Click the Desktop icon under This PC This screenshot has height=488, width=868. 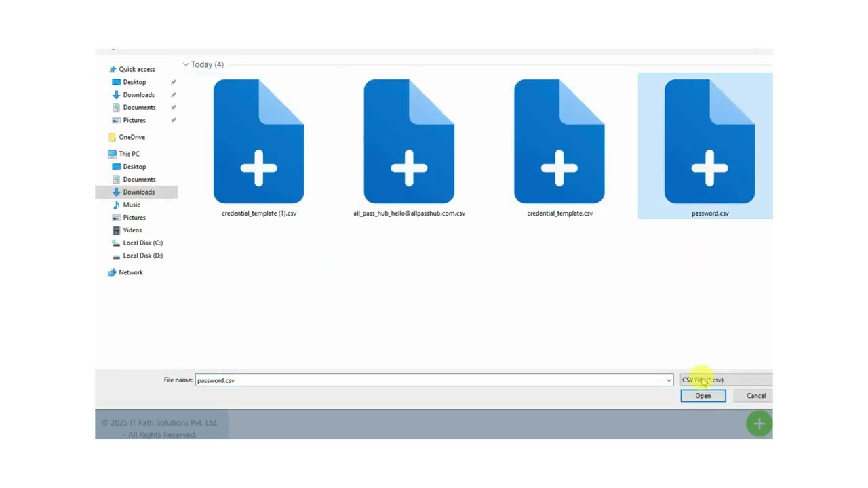point(117,167)
